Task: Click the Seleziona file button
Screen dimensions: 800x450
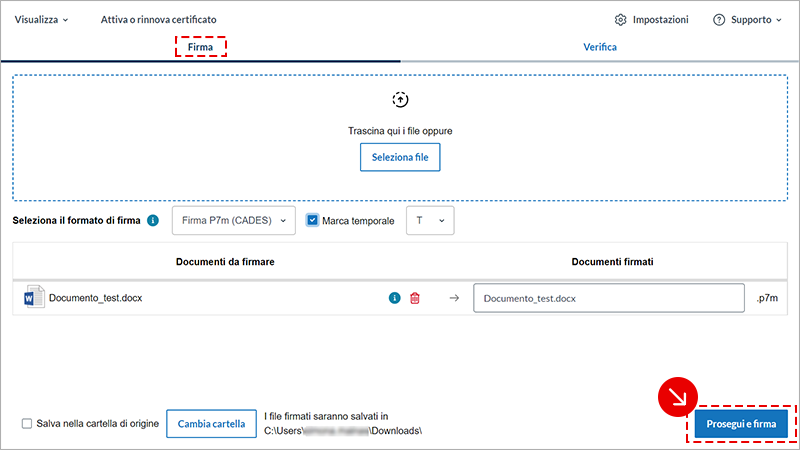Action: [400, 158]
